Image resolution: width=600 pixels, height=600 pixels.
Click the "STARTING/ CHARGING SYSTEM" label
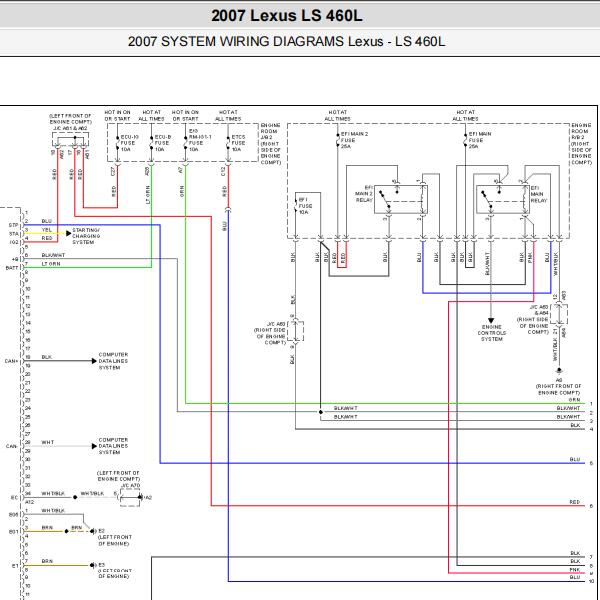86,236
